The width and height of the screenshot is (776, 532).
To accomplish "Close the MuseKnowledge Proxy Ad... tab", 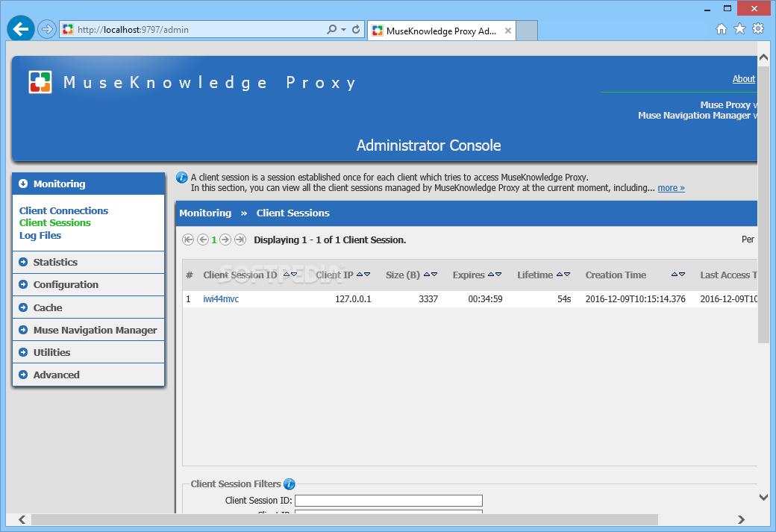I will pyautogui.click(x=508, y=31).
